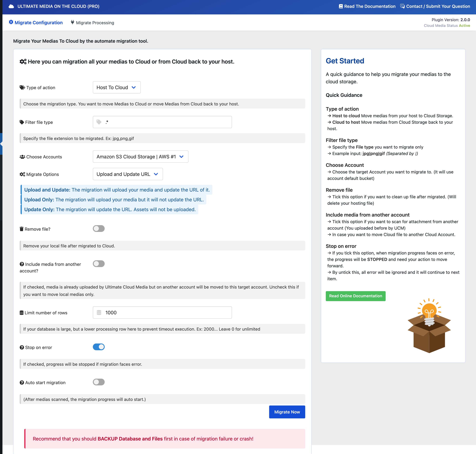This screenshot has width=476, height=454.
Task: Click the gear icon beside Migrate Configuration
Action: click(11, 22)
